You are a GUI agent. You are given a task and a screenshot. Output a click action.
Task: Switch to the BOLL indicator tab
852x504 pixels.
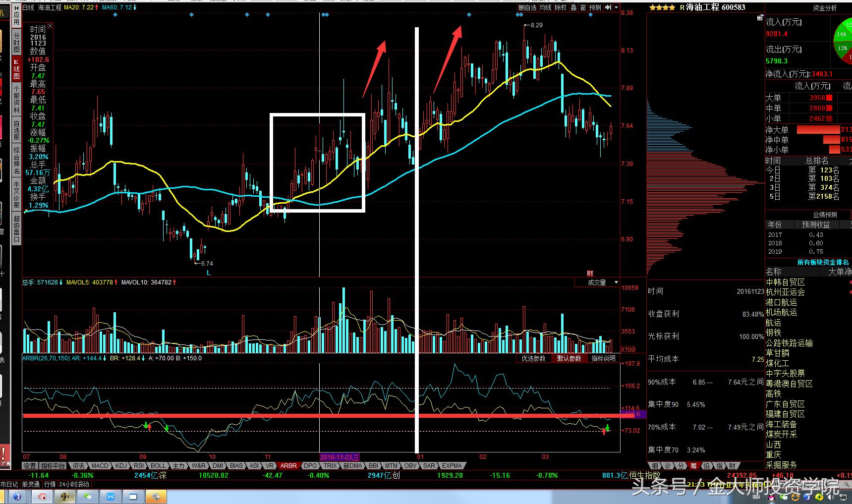tap(158, 466)
